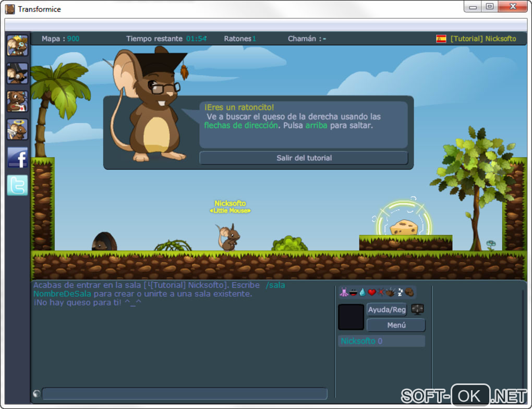Screen dimensions: 532x409
Task: Click the angry red spark emote icon
Action: click(x=381, y=292)
